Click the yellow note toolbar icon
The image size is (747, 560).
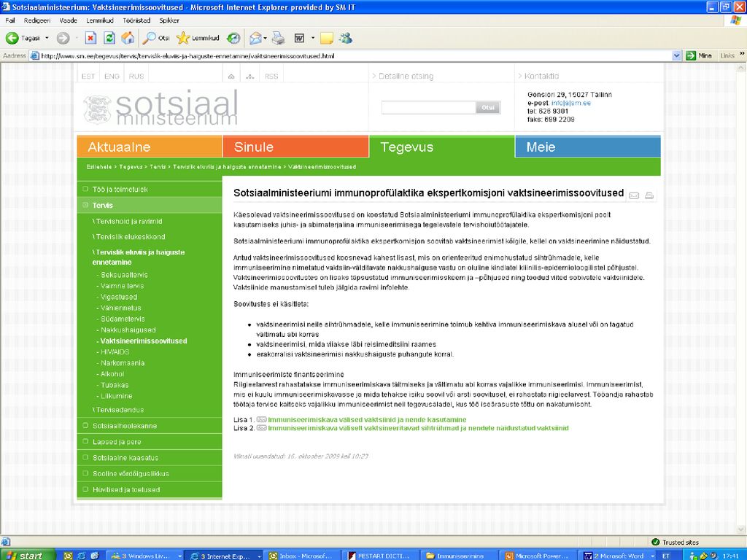coord(326,38)
